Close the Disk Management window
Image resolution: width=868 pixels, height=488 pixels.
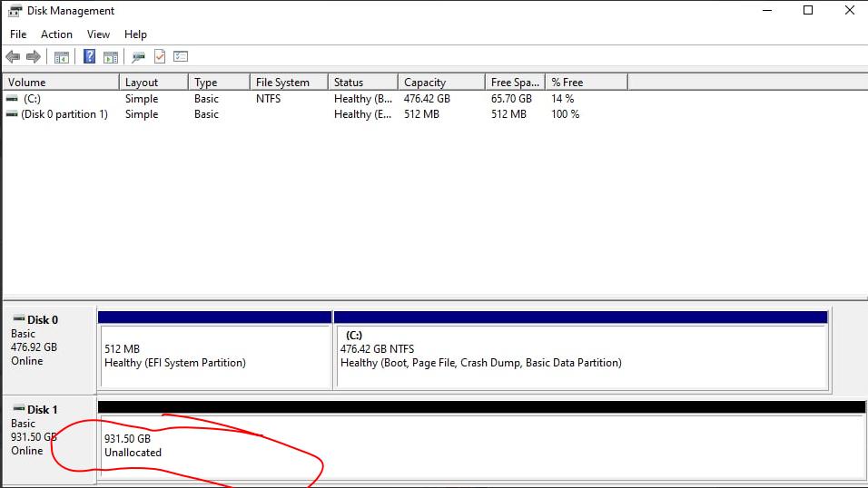[850, 11]
